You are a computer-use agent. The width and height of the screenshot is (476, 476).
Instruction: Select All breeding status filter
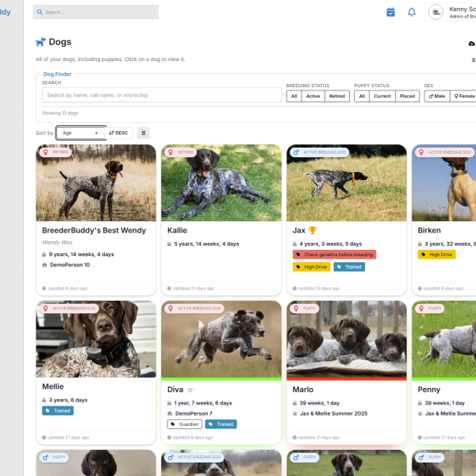coord(294,96)
